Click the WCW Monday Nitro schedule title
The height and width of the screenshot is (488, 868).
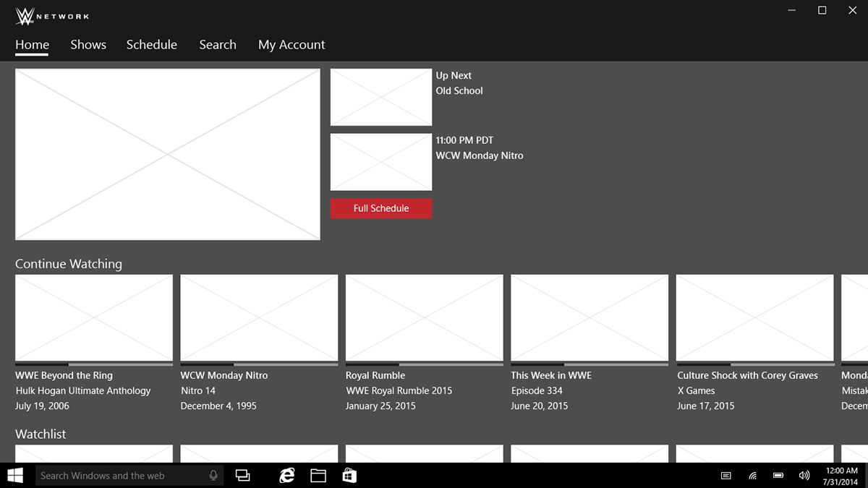tap(480, 155)
